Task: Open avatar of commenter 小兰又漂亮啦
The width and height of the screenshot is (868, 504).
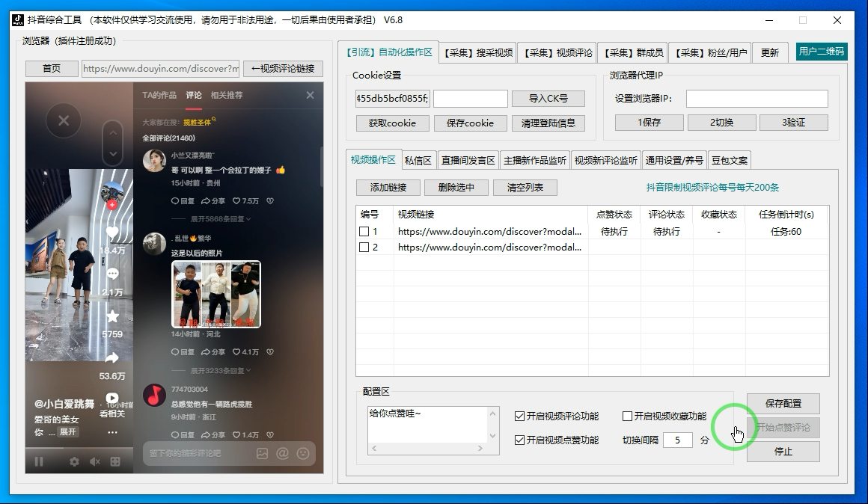Action: pos(154,161)
